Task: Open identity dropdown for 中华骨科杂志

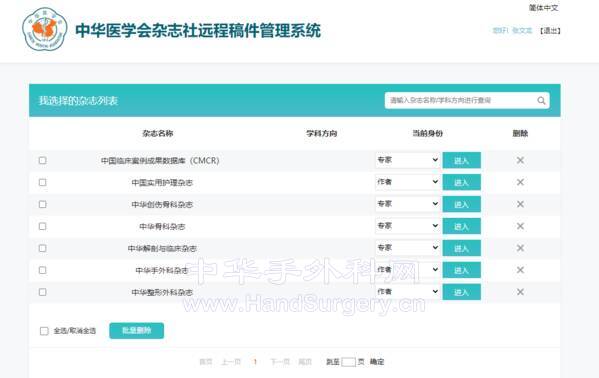Action: click(x=407, y=226)
